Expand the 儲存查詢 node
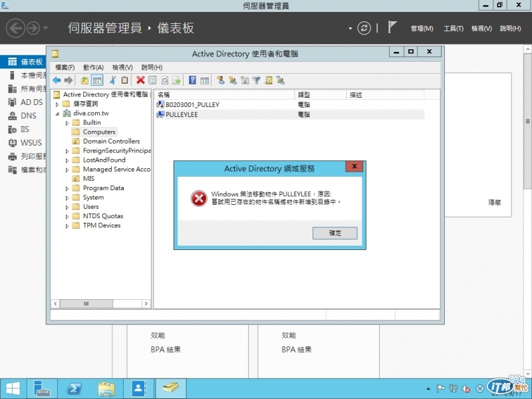 click(x=57, y=104)
